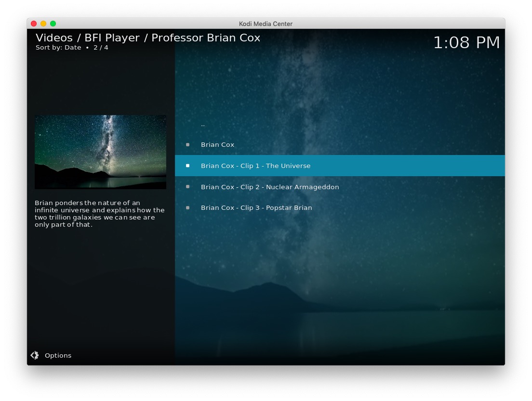Click the 'Sort by: Date' text
Viewport: 532px width, 401px height.
click(x=58, y=48)
